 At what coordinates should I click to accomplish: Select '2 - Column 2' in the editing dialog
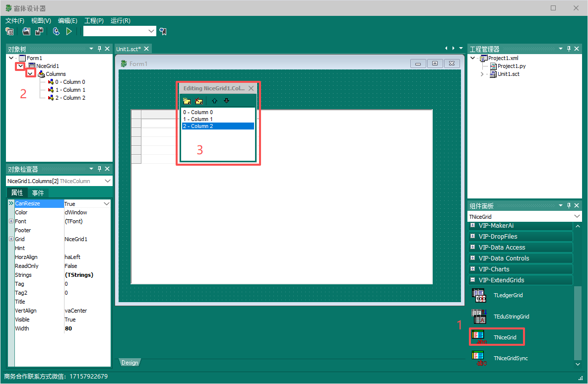tap(218, 127)
